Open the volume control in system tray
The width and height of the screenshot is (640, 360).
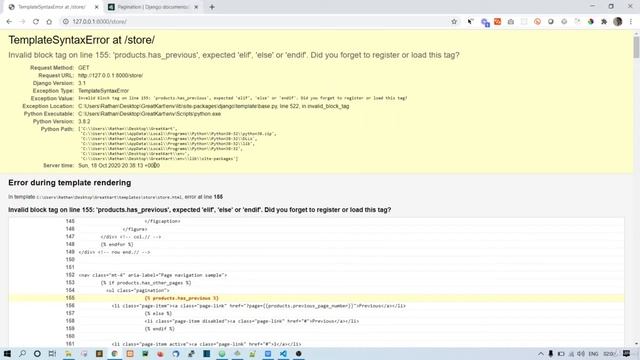581,354
